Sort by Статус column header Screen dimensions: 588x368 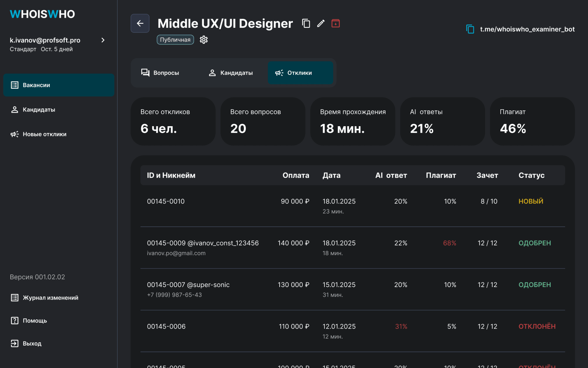pos(532,175)
